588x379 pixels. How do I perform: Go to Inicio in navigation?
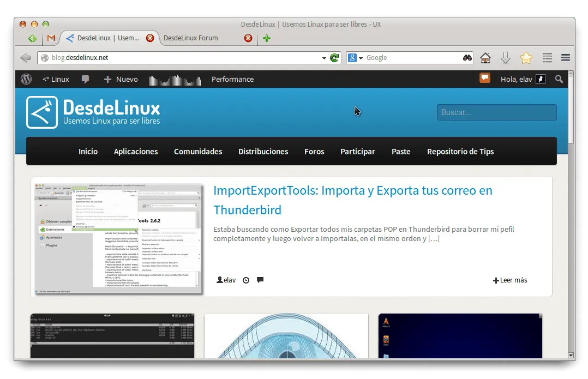point(88,152)
